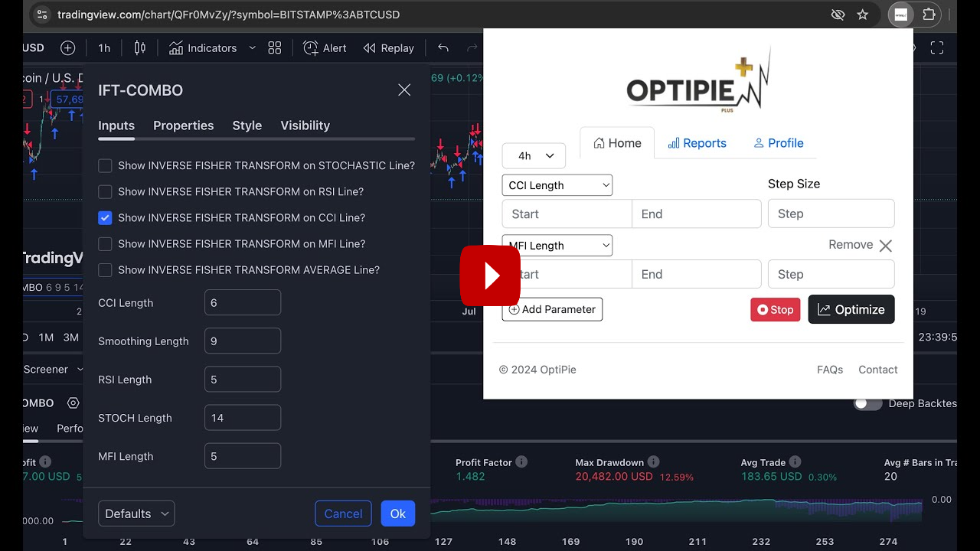Click the CCI Length Step field
The width and height of the screenshot is (980, 551).
831,214
